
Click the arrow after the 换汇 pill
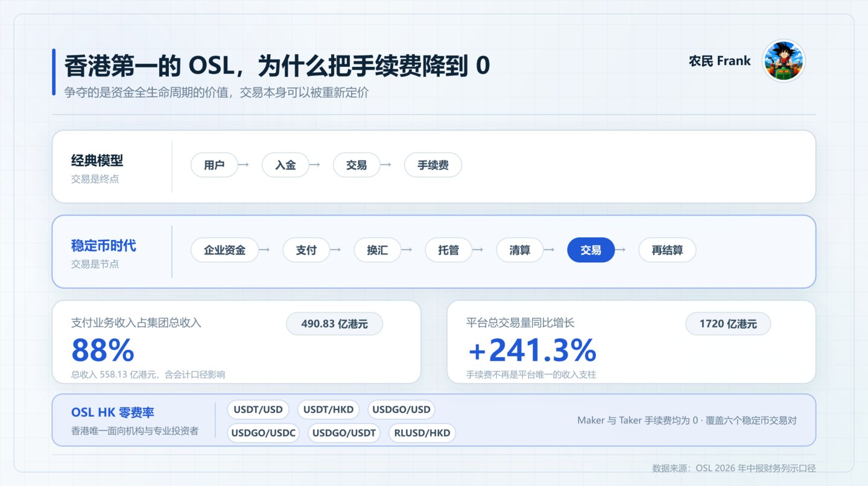click(x=407, y=250)
